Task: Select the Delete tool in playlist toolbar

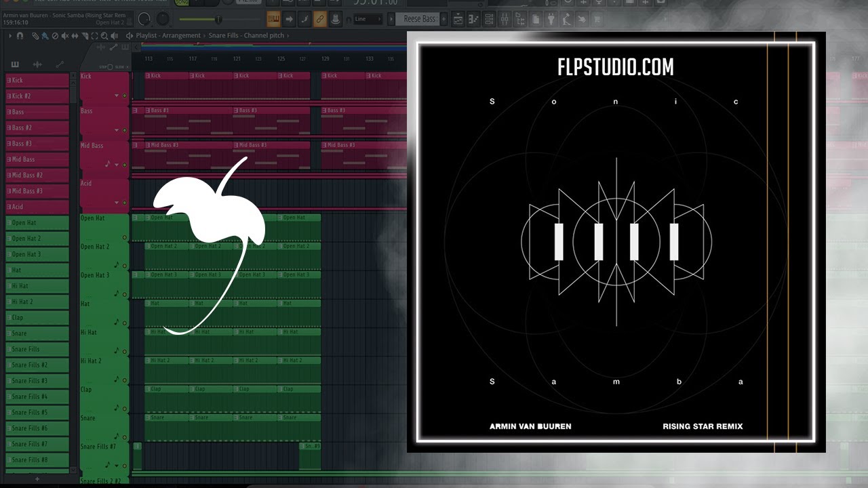Action: click(x=55, y=35)
